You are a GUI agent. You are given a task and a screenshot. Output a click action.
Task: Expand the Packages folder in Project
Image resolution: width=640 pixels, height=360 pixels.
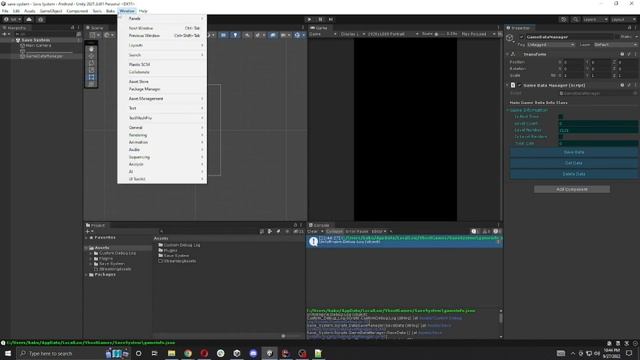(x=87, y=275)
